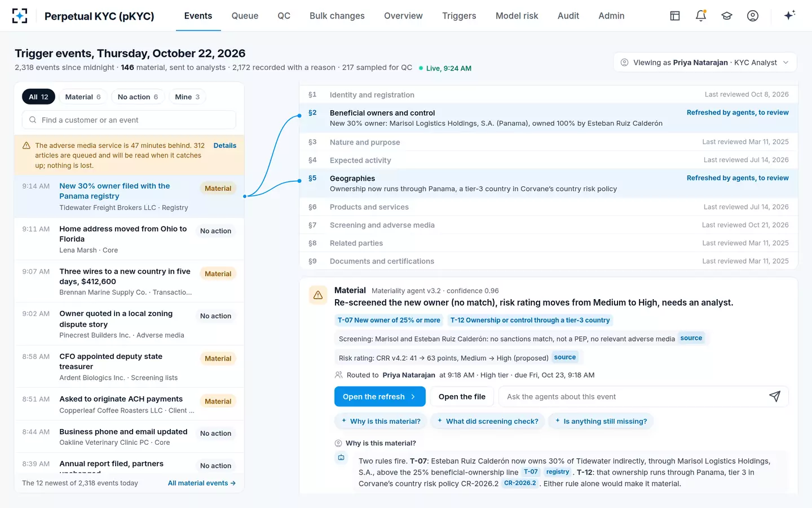The width and height of the screenshot is (812, 508).
Task: Open Details of adverse media delay
Action: click(x=224, y=146)
